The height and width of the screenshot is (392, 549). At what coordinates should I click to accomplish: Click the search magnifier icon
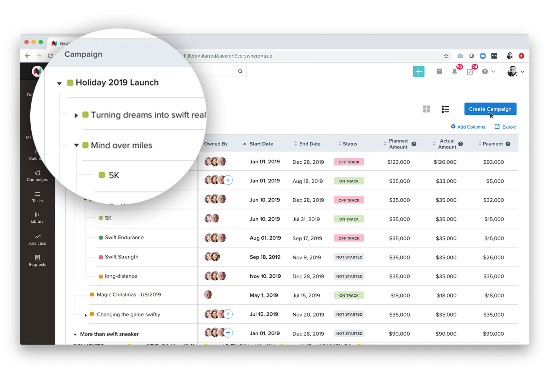tap(240, 71)
